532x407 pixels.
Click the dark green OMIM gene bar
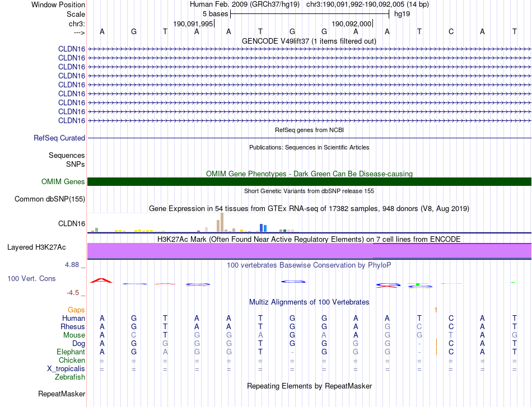click(310, 181)
